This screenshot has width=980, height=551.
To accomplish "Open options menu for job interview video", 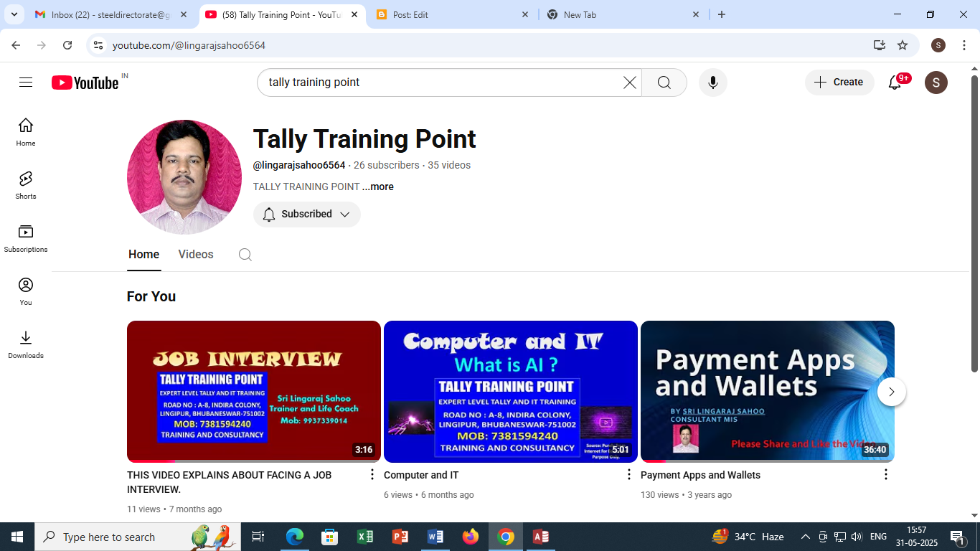I will point(372,474).
